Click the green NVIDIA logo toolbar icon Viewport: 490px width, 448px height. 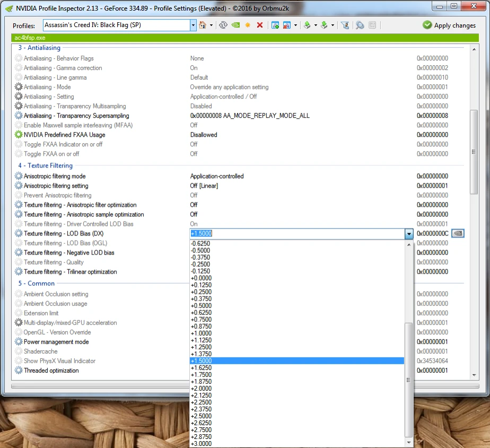tap(235, 25)
